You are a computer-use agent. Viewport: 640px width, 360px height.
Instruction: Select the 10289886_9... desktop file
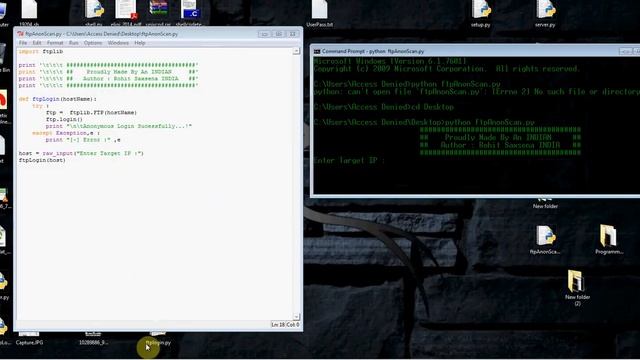coord(93,339)
